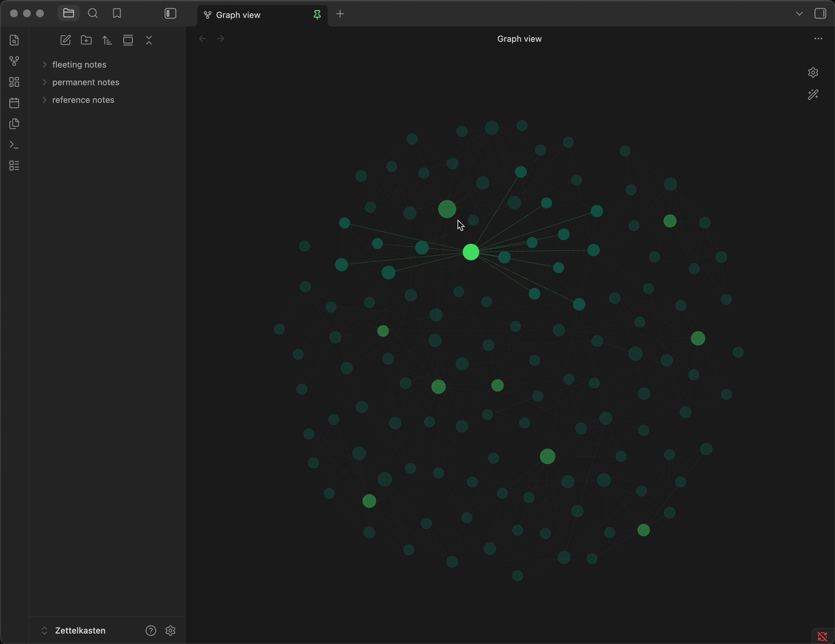Open the command palette ribbon icon
Screen dimensions: 835x644
pos(14,145)
